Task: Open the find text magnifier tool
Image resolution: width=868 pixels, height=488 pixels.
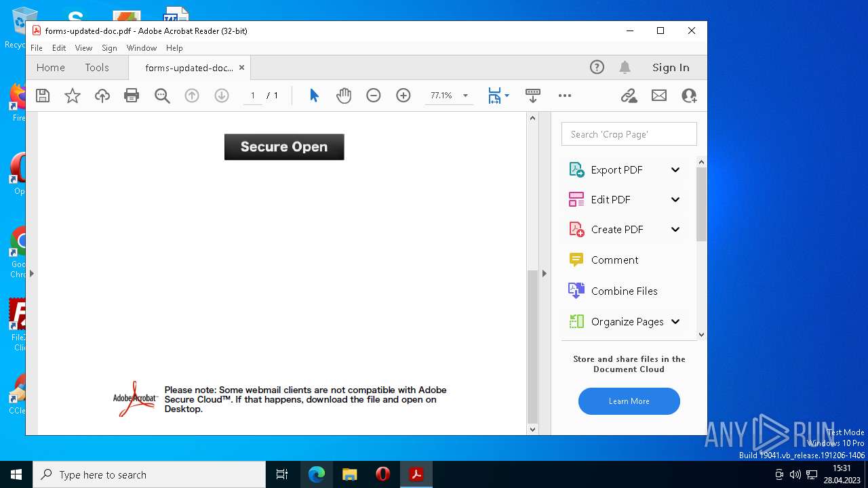Action: [x=162, y=96]
